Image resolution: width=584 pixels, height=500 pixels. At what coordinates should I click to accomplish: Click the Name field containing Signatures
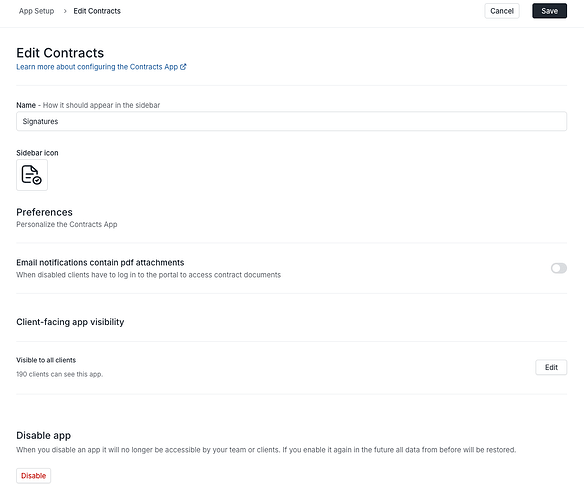click(292, 121)
